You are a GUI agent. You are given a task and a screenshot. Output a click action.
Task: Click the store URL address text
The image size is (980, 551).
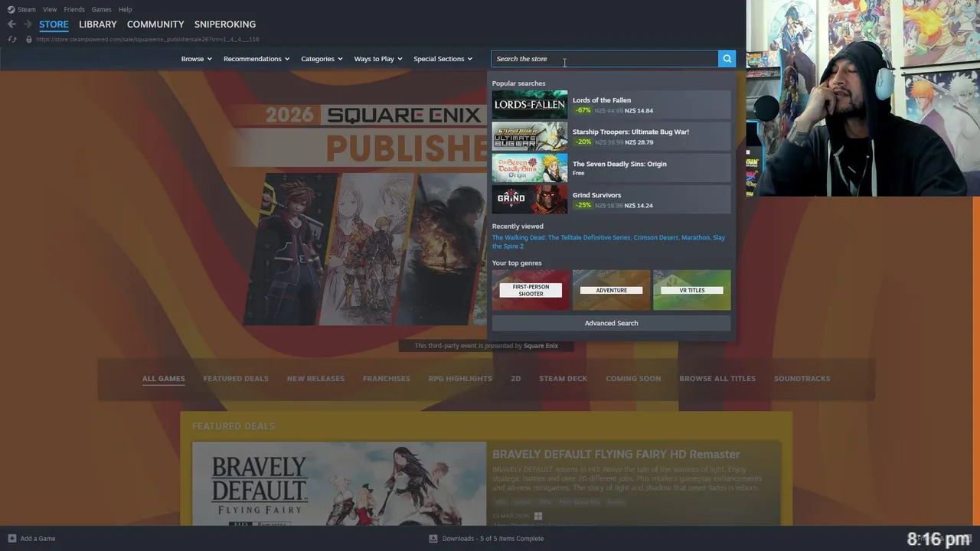pos(147,39)
